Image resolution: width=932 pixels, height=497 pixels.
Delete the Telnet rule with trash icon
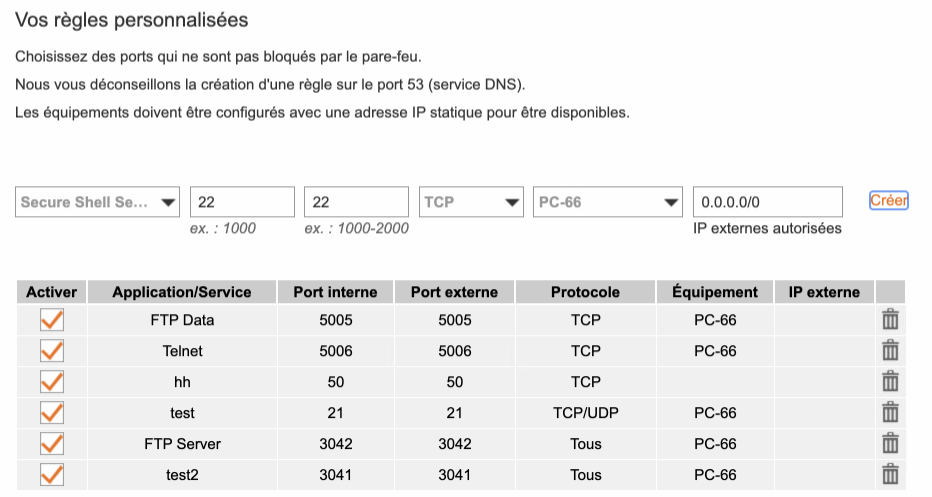[x=890, y=351]
